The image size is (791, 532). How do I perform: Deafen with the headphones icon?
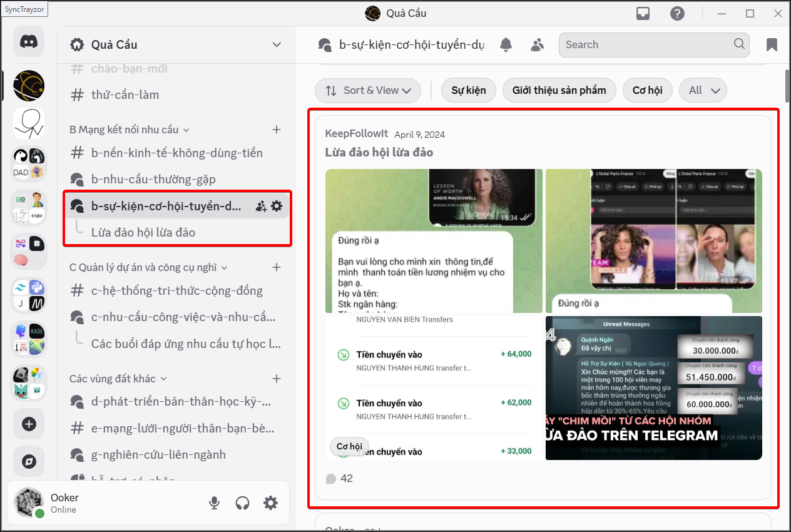pyautogui.click(x=242, y=503)
